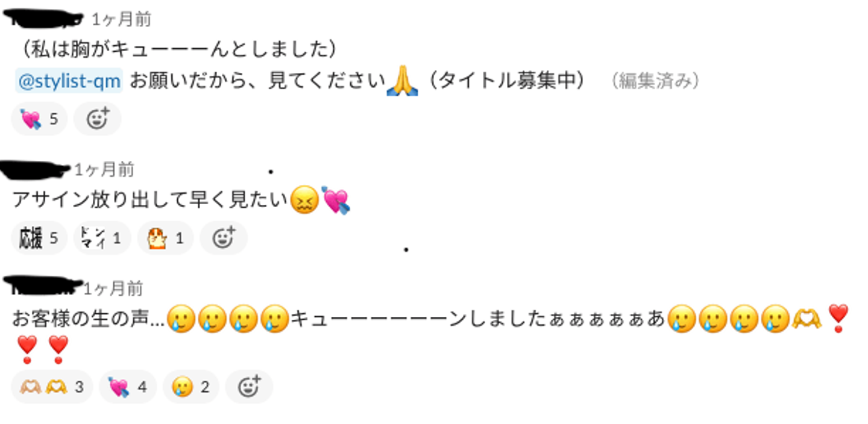Image resolution: width=868 pixels, height=424 pixels.
Task: Open the first message's 1ヶ月前 timestamp
Action: [x=121, y=20]
